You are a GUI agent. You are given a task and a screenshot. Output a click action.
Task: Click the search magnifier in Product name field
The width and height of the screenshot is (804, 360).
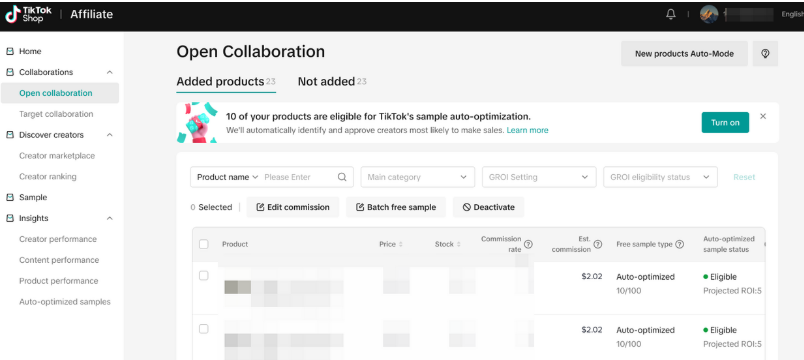coord(342,177)
